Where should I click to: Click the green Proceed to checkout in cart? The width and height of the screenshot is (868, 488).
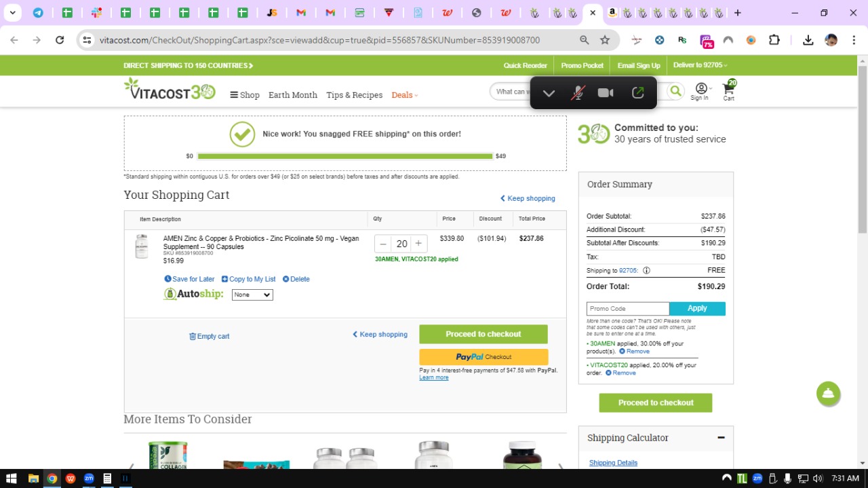[x=484, y=334]
